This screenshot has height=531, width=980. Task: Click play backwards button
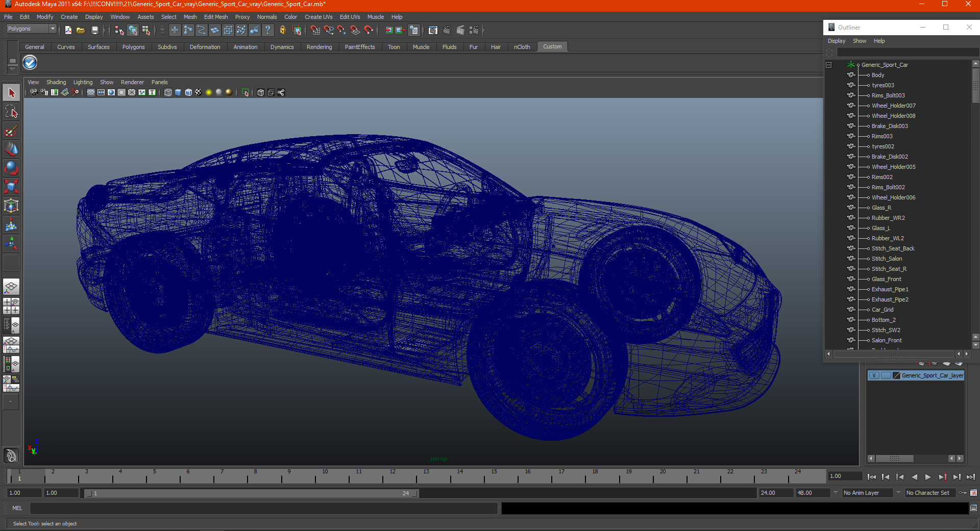pyautogui.click(x=914, y=477)
